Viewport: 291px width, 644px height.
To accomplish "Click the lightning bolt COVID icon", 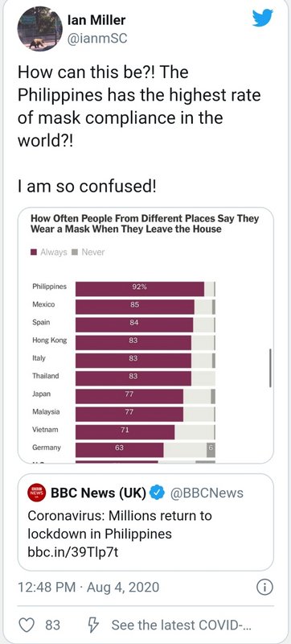I will pyautogui.click(x=93, y=625).
